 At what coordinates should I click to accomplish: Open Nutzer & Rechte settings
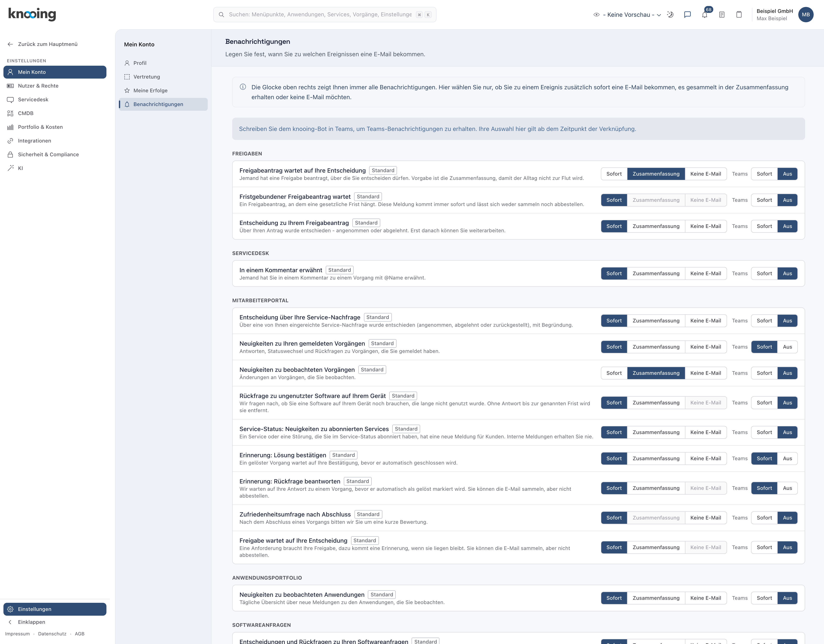click(x=55, y=86)
